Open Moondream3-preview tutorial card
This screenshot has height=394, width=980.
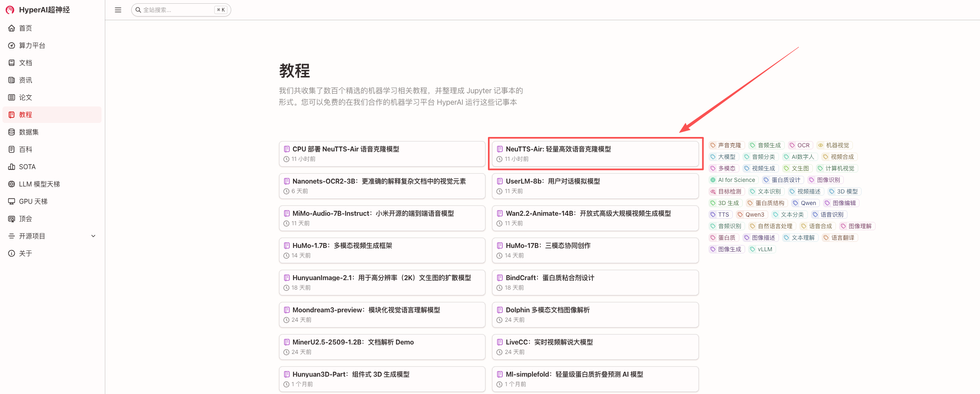pos(382,315)
